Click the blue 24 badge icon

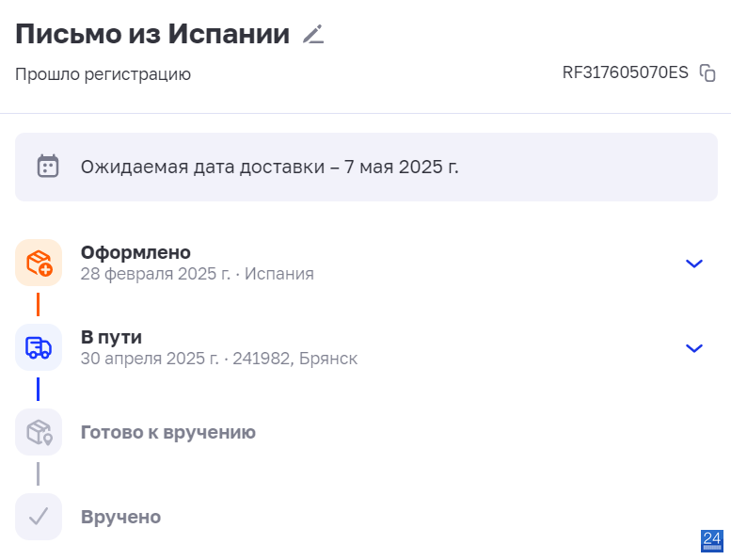click(x=712, y=541)
